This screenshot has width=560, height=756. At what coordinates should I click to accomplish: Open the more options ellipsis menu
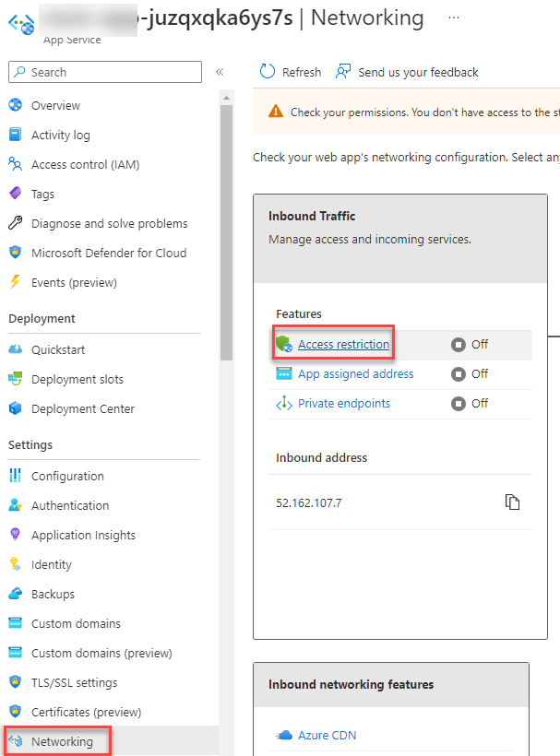click(453, 18)
